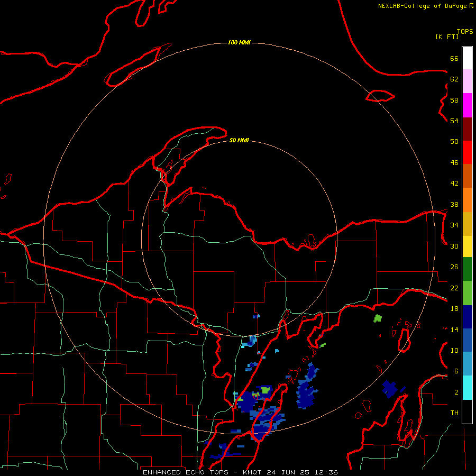Image resolution: width=476 pixels, height=476 pixels.
Task: Click the legend value 2
Action: click(x=456, y=392)
